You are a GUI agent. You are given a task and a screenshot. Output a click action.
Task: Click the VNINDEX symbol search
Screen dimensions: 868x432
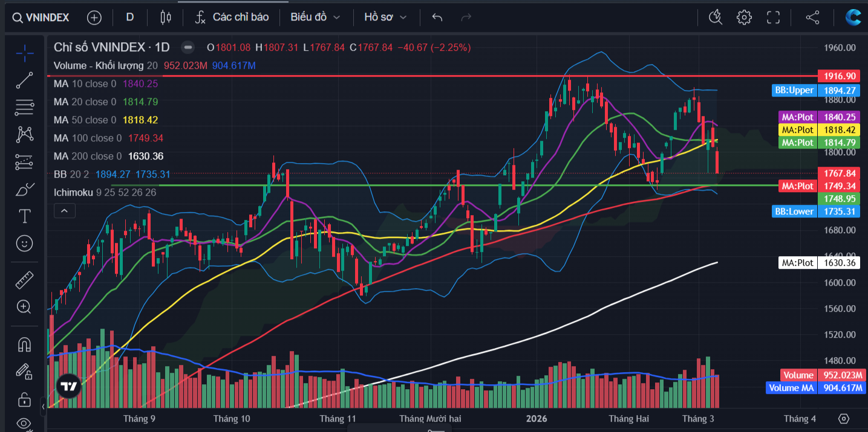pos(41,18)
